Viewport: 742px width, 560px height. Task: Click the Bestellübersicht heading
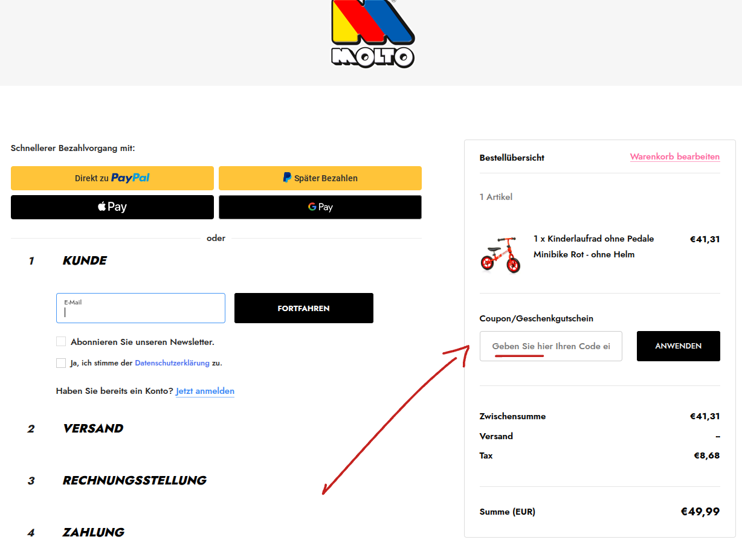click(x=512, y=158)
